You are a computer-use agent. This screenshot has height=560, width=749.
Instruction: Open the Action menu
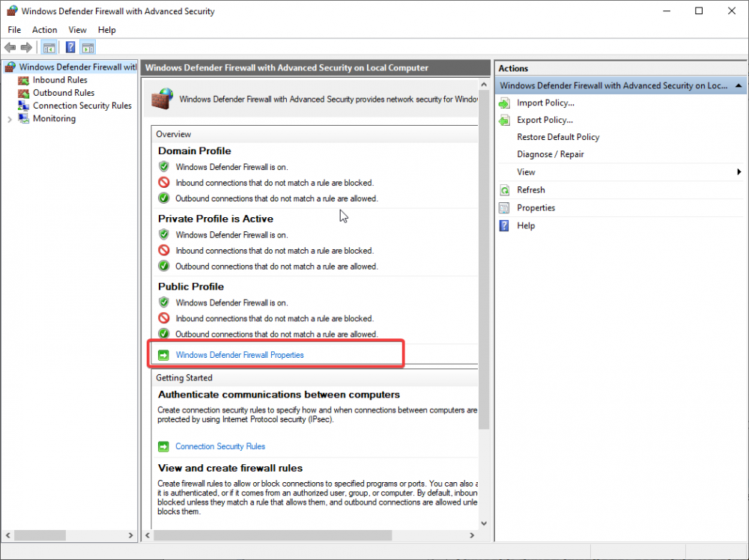click(x=44, y=30)
